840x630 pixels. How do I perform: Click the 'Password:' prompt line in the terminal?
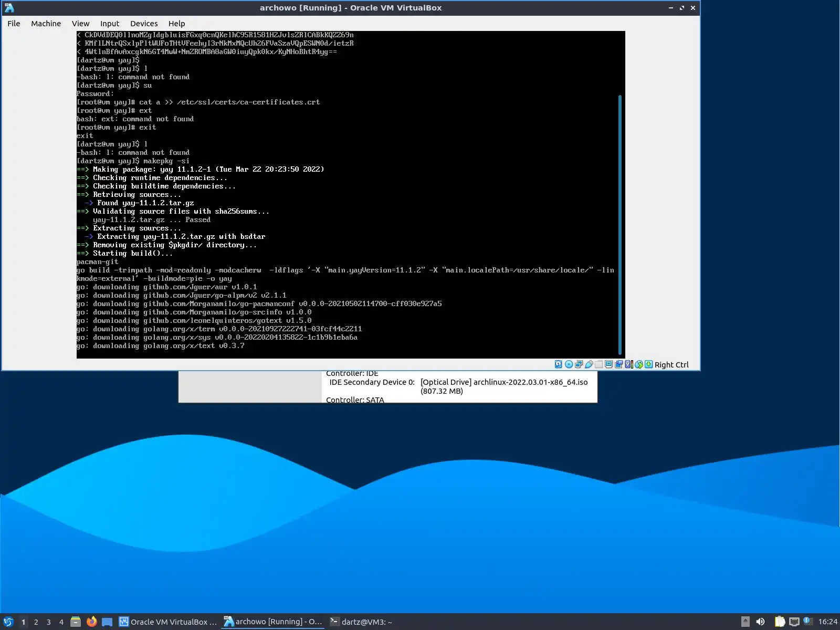coord(95,94)
